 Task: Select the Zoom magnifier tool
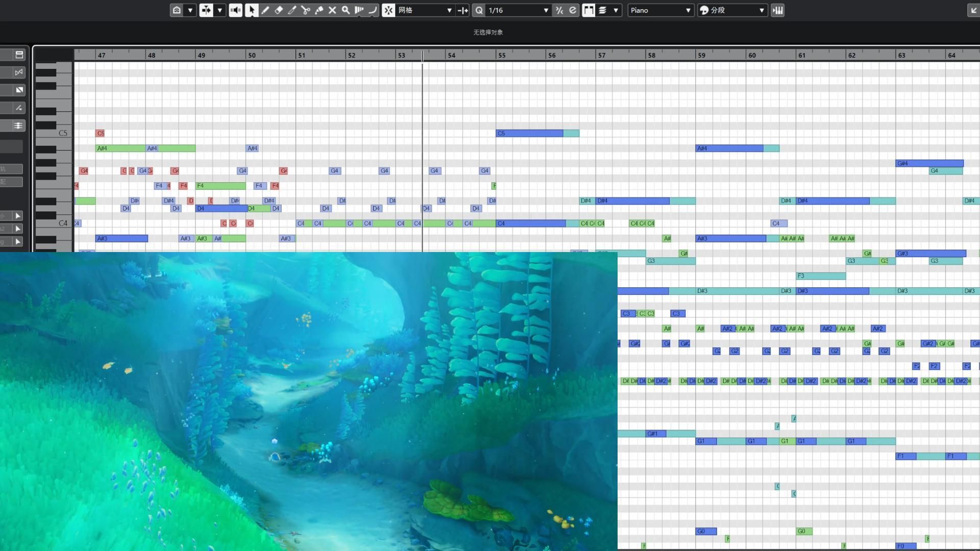(x=346, y=10)
